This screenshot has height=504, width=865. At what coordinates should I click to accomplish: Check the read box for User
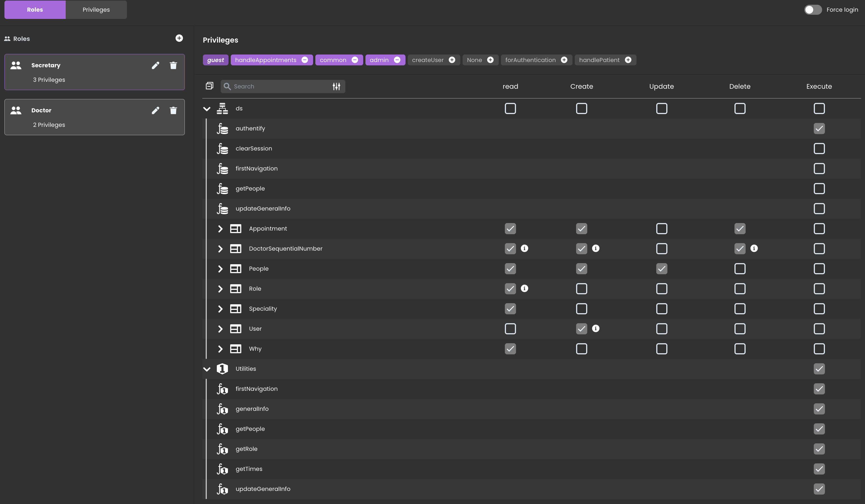[x=510, y=329]
